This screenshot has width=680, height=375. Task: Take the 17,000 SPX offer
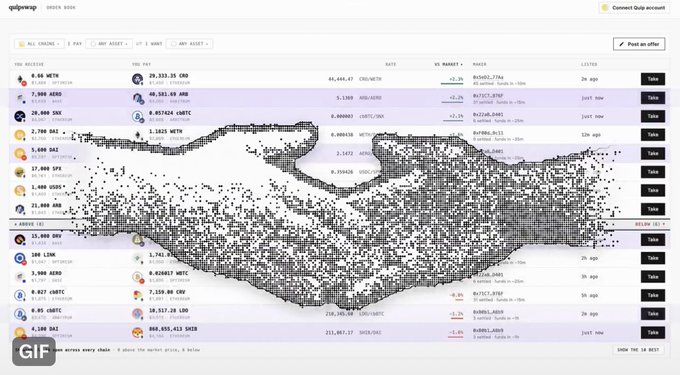[653, 172]
